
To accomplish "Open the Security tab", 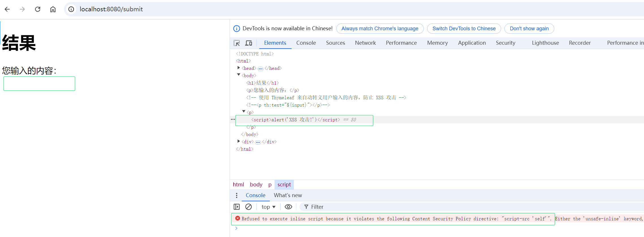I will (x=506, y=43).
